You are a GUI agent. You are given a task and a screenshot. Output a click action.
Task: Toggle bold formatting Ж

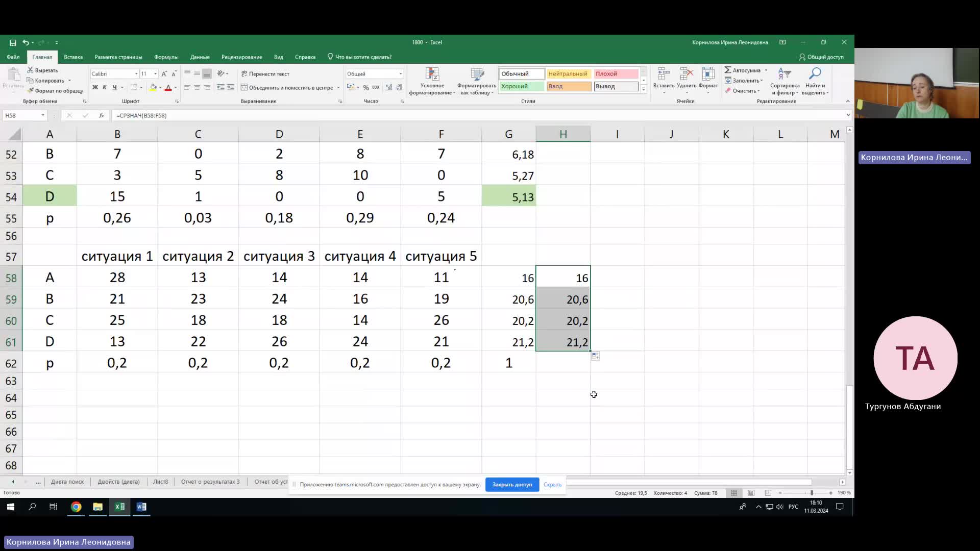click(95, 88)
